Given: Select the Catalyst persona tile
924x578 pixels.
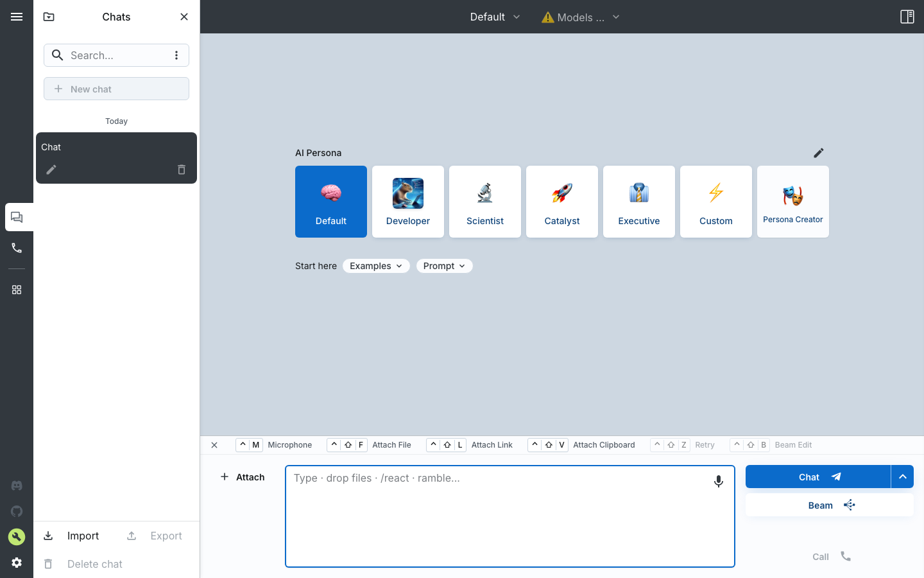Looking at the screenshot, I should (562, 202).
